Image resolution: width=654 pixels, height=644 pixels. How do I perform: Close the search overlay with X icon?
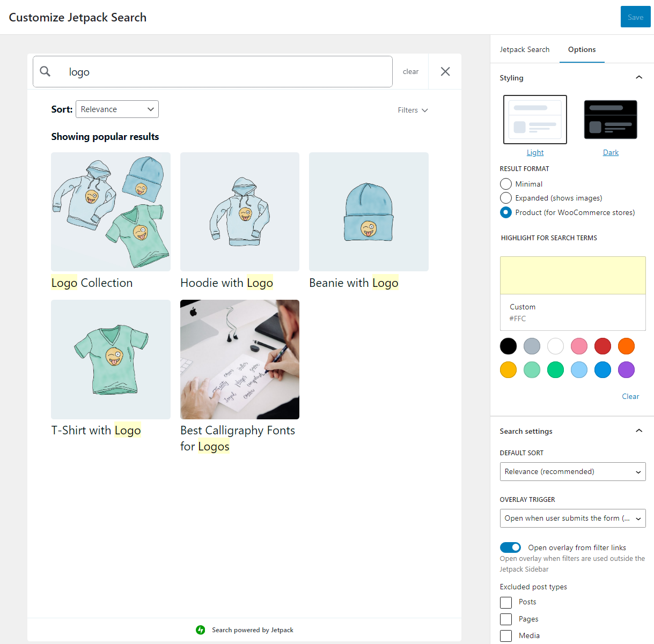click(x=445, y=71)
